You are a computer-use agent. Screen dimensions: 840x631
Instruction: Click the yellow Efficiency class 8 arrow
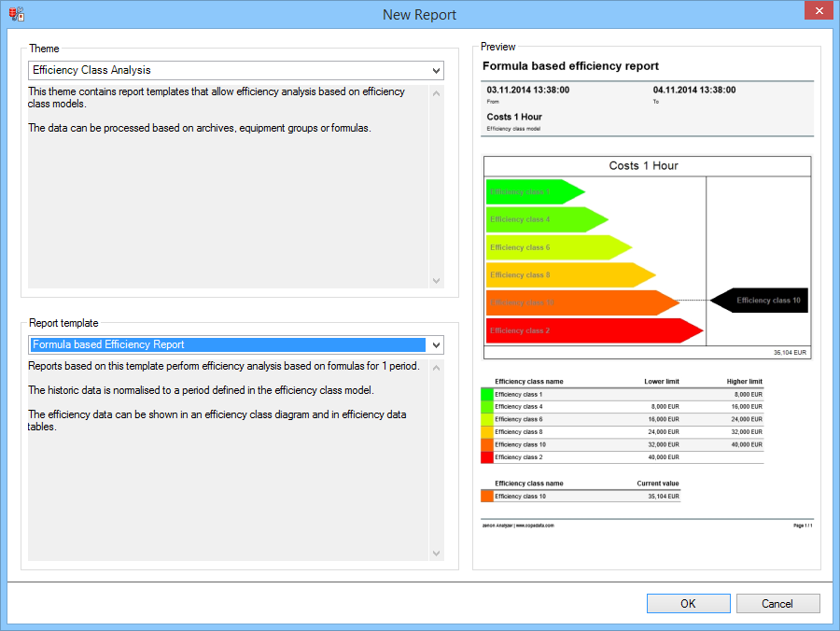coord(571,275)
